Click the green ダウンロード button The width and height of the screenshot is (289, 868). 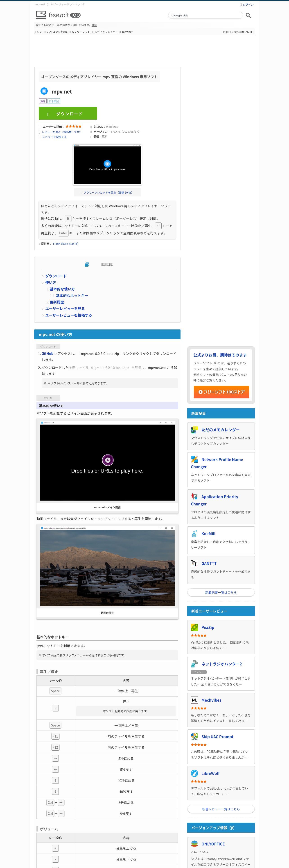[68, 113]
